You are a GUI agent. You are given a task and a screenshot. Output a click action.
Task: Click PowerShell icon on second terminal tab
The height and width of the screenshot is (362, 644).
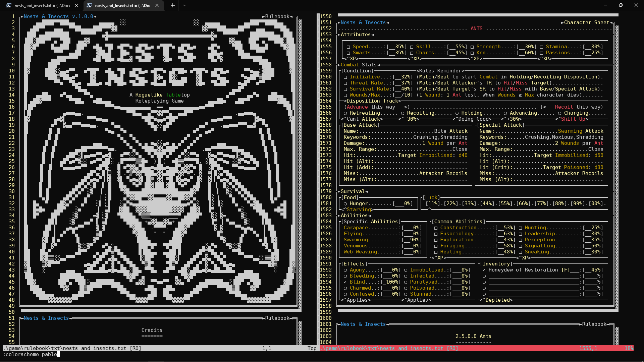point(89,5)
